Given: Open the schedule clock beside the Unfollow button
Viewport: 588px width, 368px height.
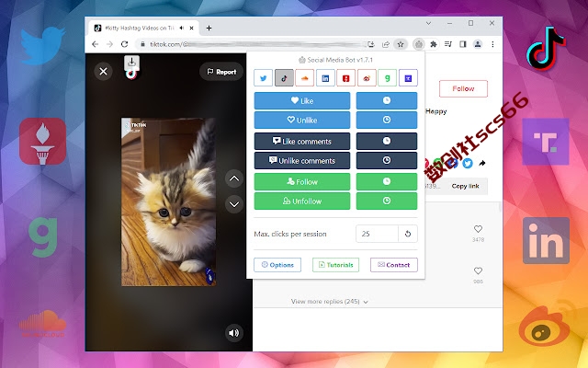Looking at the screenshot, I should click(x=387, y=201).
